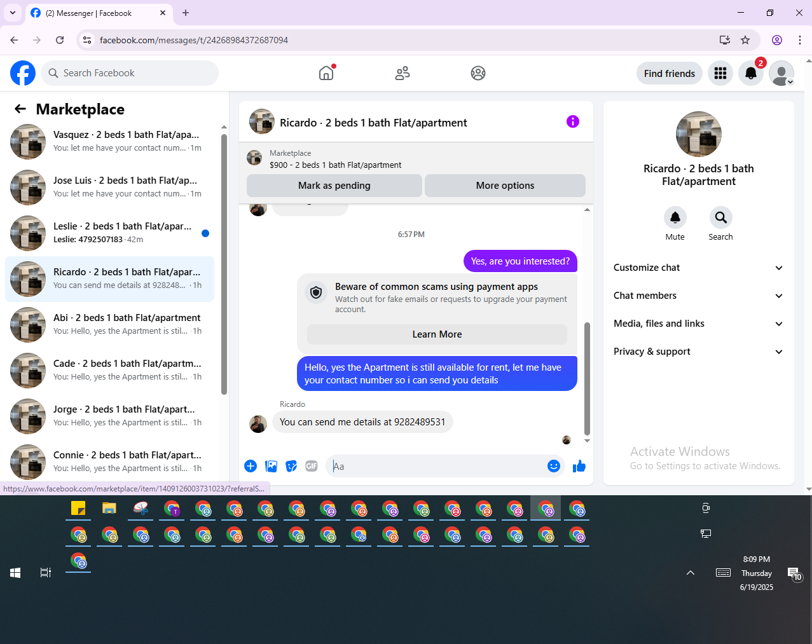The width and height of the screenshot is (812, 644).
Task: Mute the Ricardo conversation
Action: (x=675, y=217)
